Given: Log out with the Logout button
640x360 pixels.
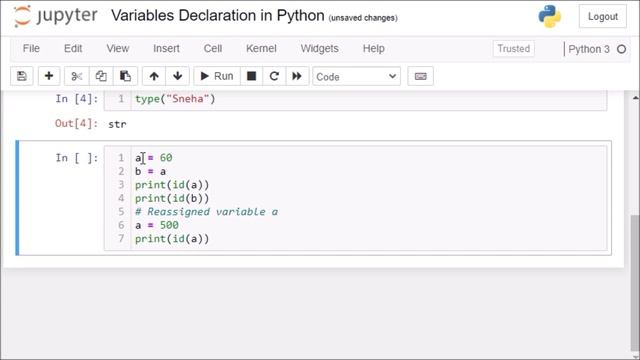Looking at the screenshot, I should pos(602,16).
